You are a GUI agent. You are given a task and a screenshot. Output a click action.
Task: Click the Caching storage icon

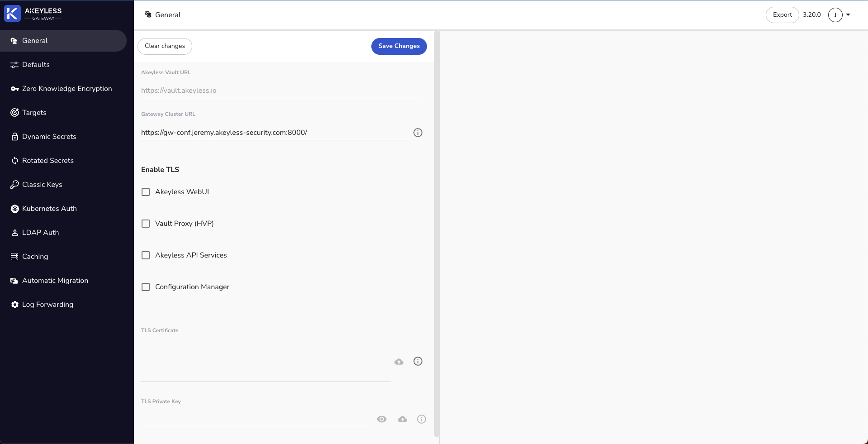[14, 257]
